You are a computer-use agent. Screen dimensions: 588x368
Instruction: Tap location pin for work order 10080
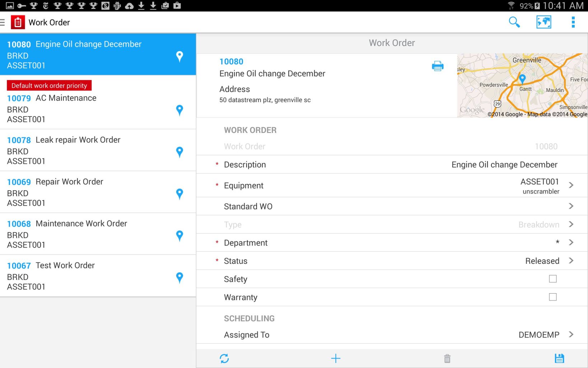pos(179,56)
